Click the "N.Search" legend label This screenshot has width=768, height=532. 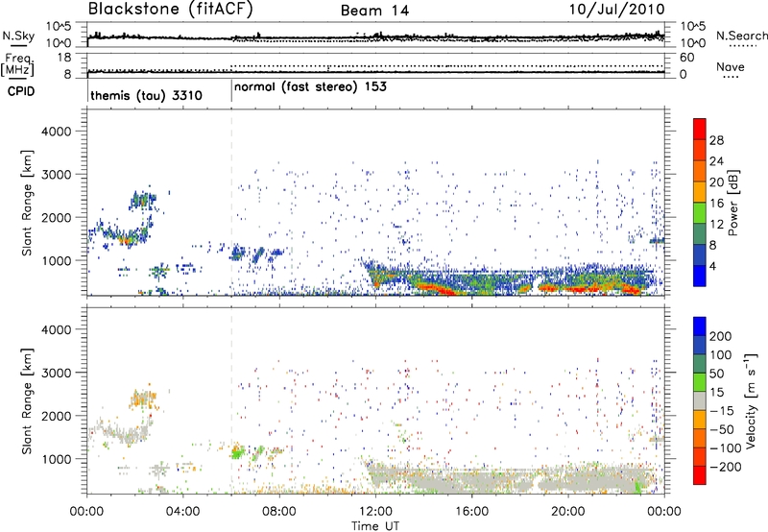[x=742, y=36]
